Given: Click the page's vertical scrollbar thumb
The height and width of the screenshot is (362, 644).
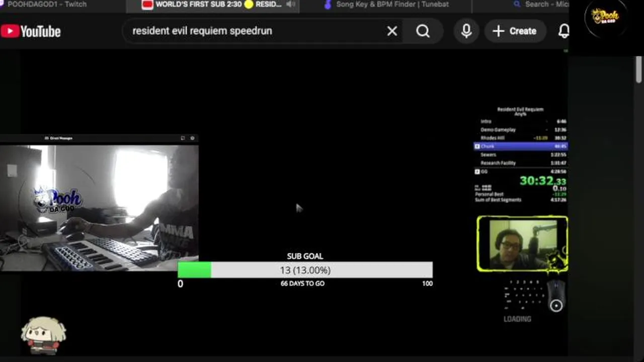Looking at the screenshot, I should click(x=639, y=69).
